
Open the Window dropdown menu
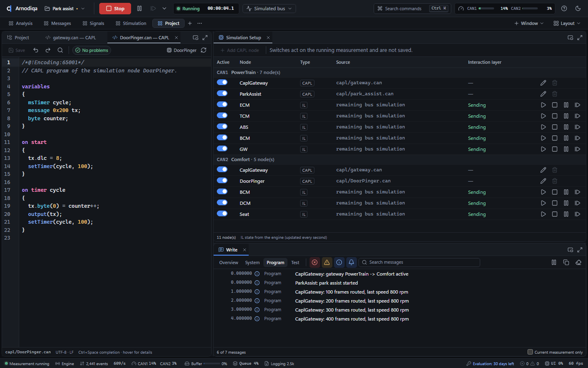(529, 23)
